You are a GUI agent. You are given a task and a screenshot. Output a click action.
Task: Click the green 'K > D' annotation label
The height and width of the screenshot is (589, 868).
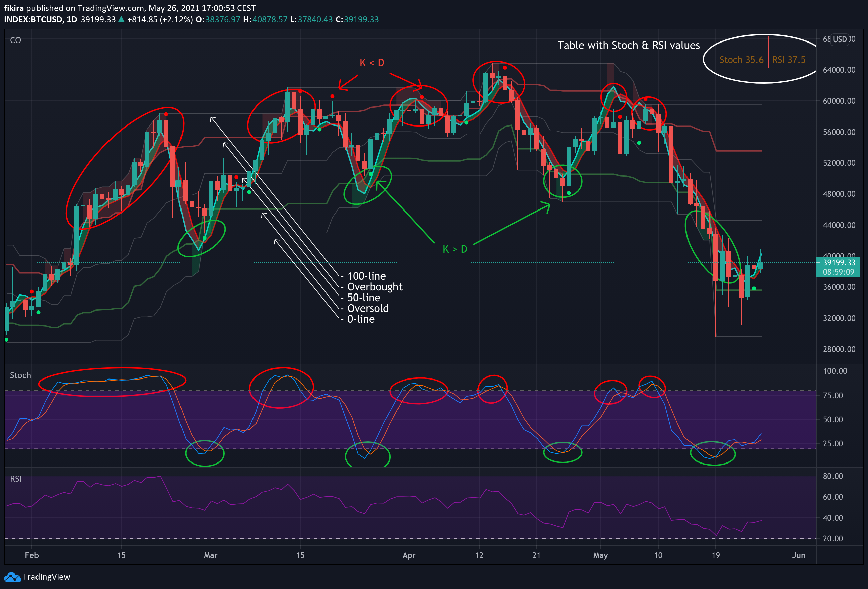coord(455,249)
